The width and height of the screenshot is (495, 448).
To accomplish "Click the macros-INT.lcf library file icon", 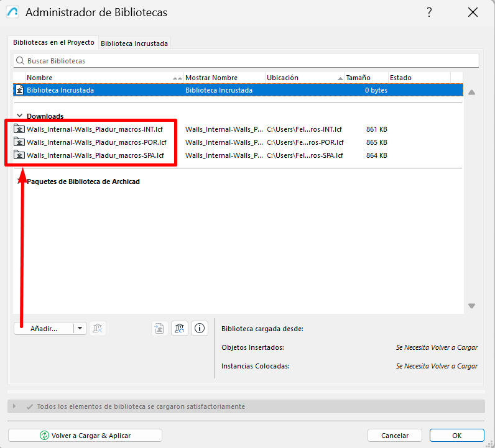I will tap(19, 129).
